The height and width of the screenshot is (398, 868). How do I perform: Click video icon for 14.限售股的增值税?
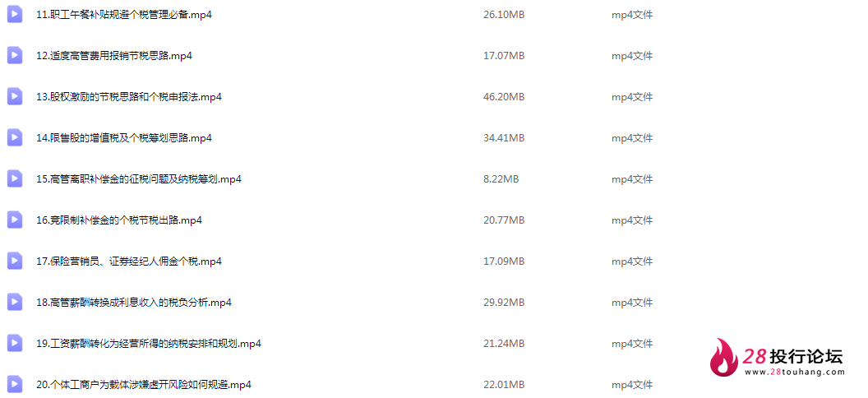15,138
